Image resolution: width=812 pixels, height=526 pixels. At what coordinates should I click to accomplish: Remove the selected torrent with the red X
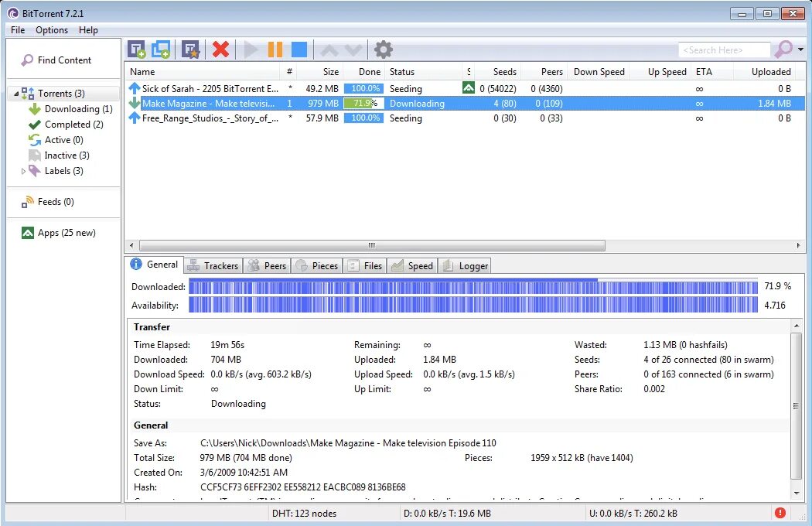pyautogui.click(x=220, y=48)
